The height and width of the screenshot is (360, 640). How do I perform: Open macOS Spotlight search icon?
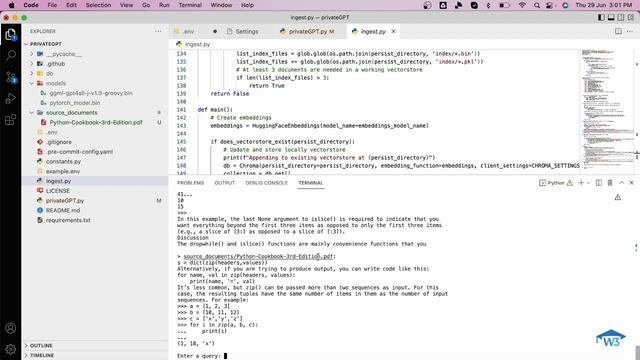point(537,5)
